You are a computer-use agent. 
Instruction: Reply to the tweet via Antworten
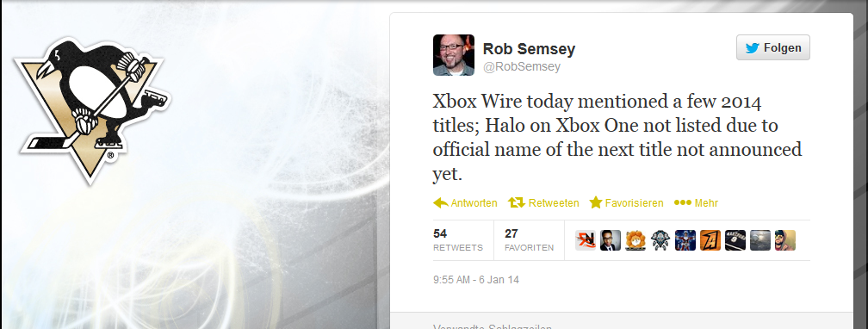point(465,202)
